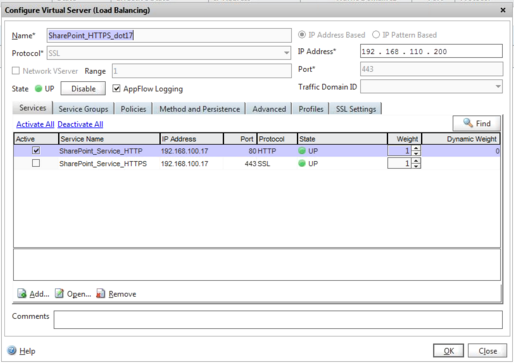Sort by the IP Address column header

[192, 139]
